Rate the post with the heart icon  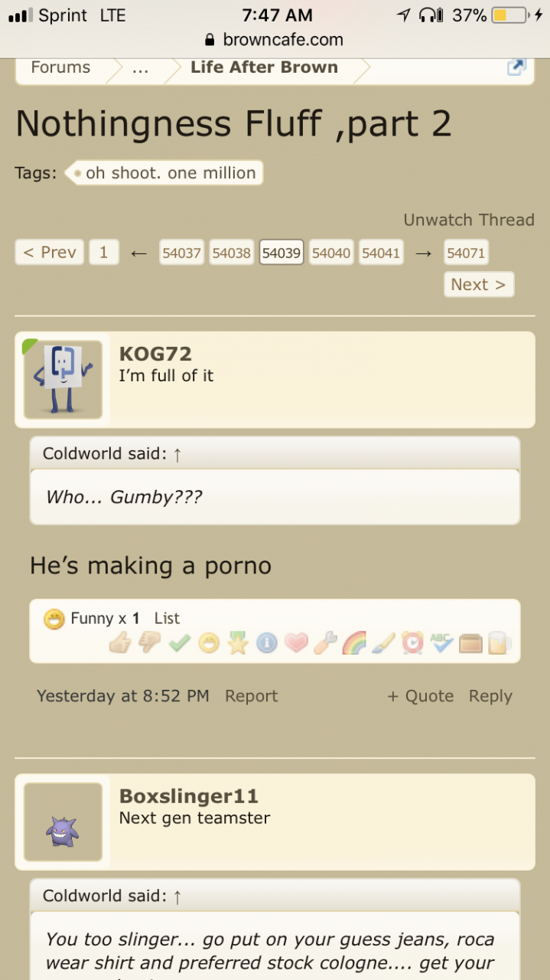296,643
